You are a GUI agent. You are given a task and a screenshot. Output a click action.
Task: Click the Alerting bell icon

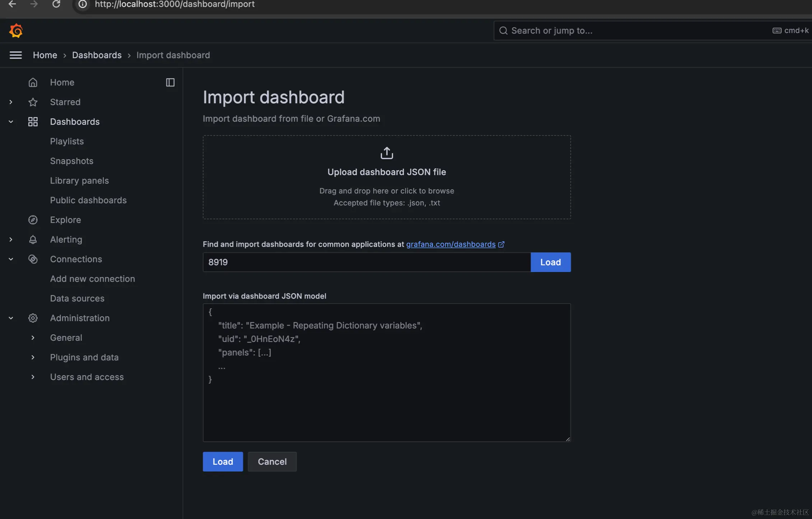33,239
